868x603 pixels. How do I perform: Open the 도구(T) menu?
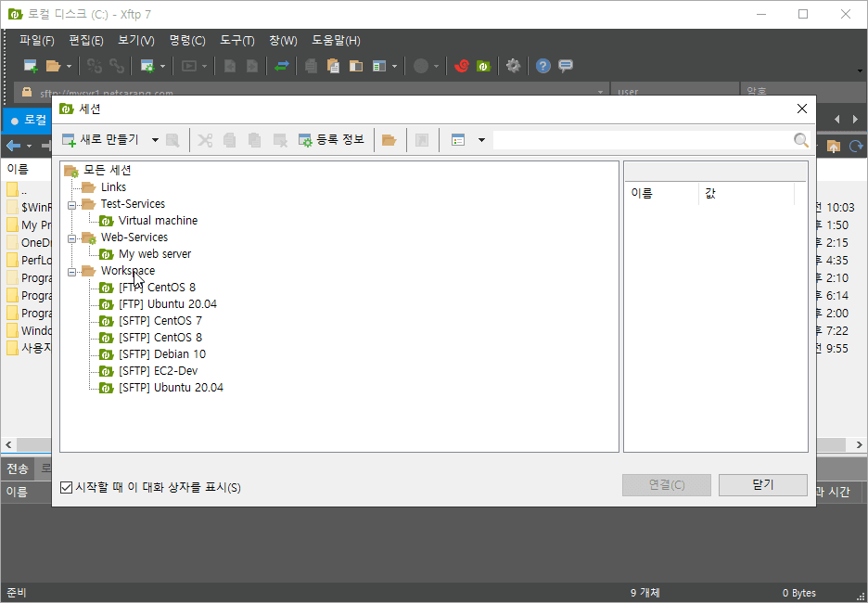(x=236, y=41)
